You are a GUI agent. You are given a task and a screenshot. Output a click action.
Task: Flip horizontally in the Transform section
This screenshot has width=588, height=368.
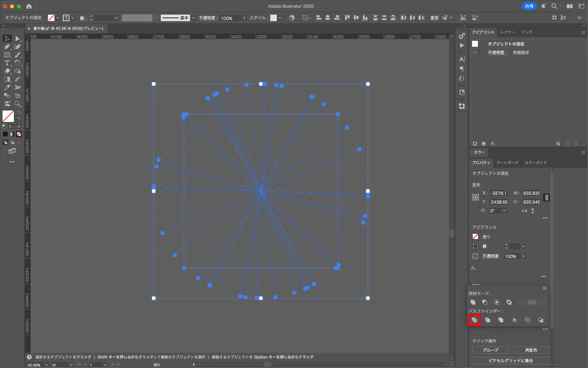tap(525, 211)
